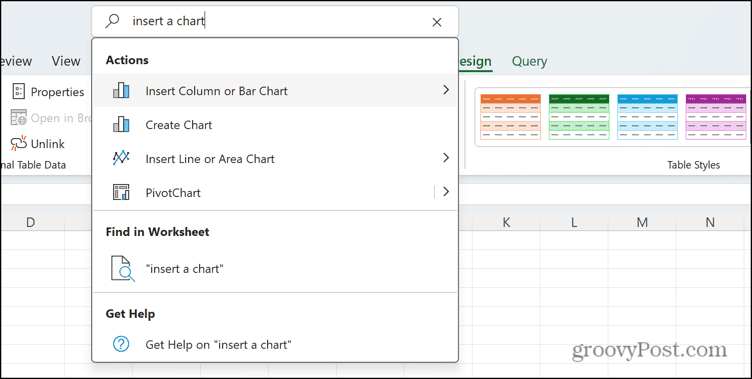Viewport: 752px width, 379px height.
Task: Clear the search box with the X
Action: (436, 22)
